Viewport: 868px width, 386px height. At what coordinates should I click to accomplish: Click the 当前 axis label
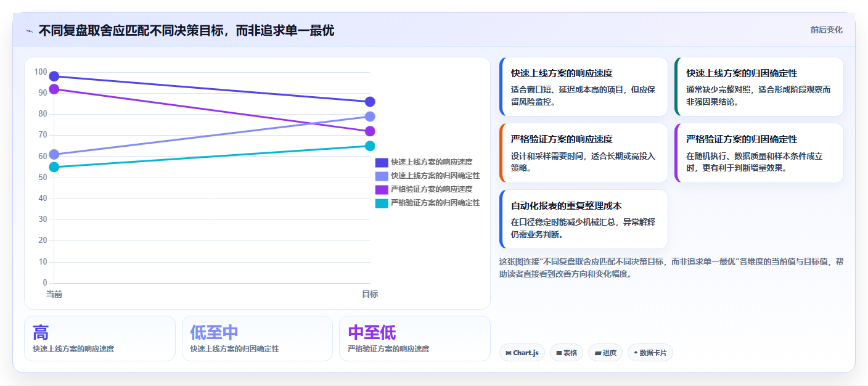[x=54, y=294]
